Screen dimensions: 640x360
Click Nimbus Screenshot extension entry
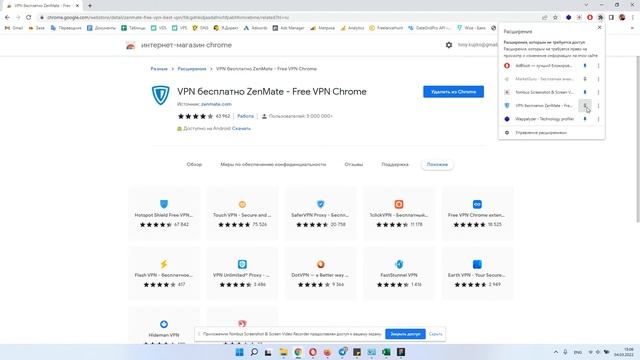(x=539, y=92)
